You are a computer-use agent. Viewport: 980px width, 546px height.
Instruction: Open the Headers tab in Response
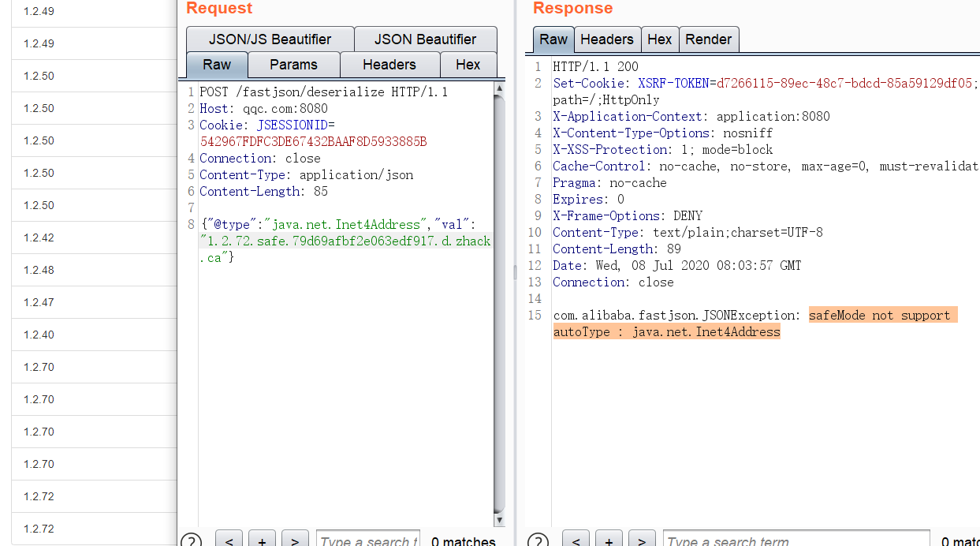click(x=607, y=39)
